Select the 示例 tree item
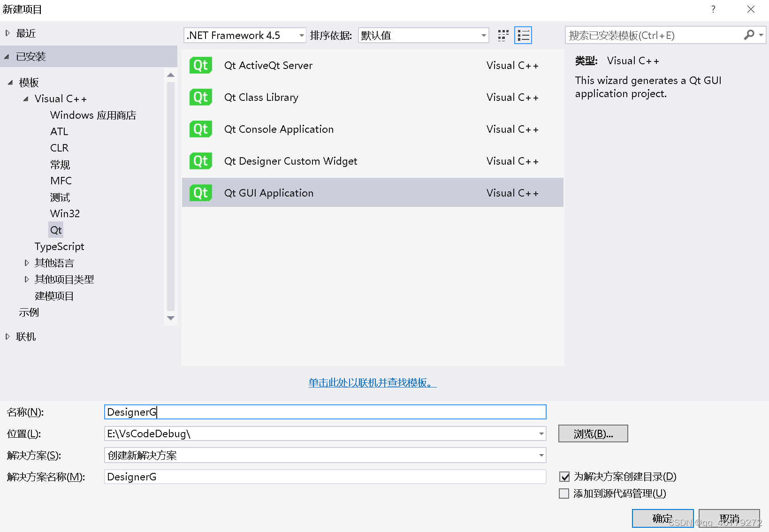The width and height of the screenshot is (769, 532). coord(29,312)
